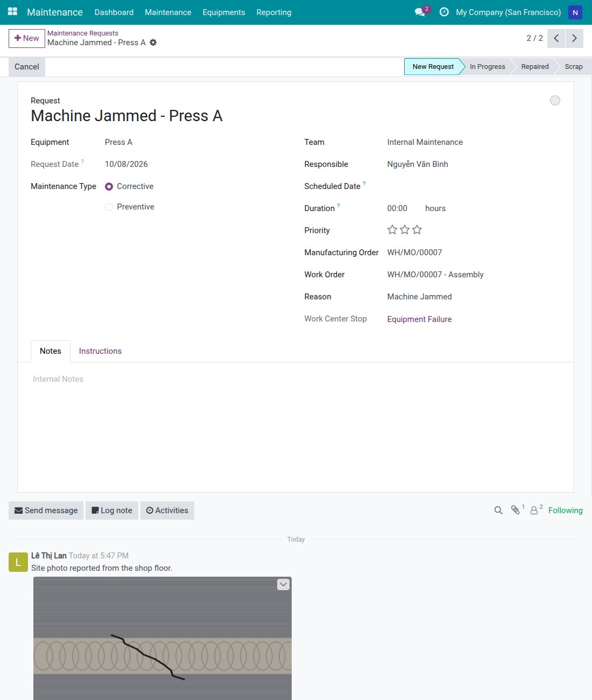
Task: Open the activities clock icon in navbar
Action: 444,12
